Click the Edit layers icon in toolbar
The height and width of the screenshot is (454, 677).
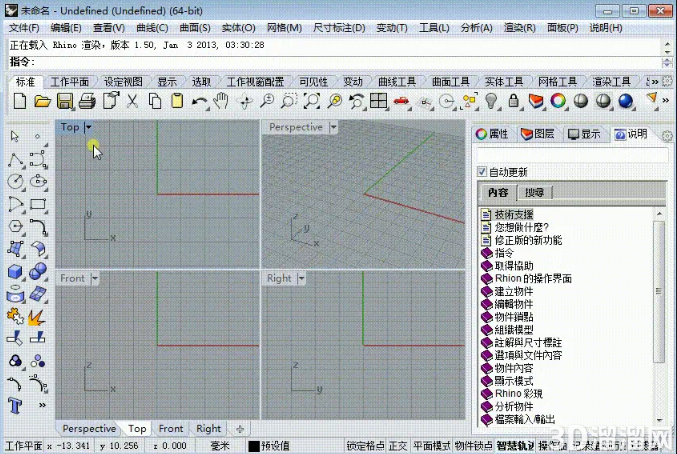[536, 101]
